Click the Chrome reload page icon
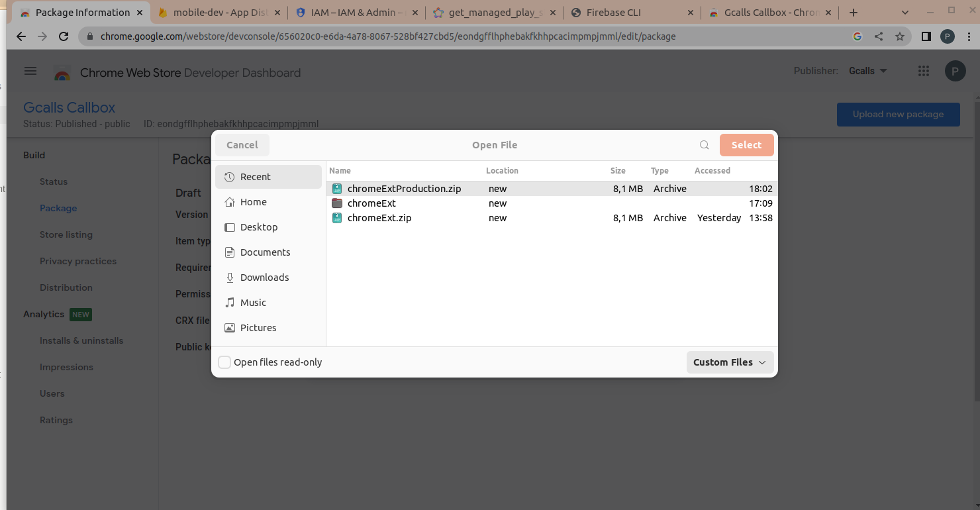Screen dimensions: 980x510 point(64,36)
